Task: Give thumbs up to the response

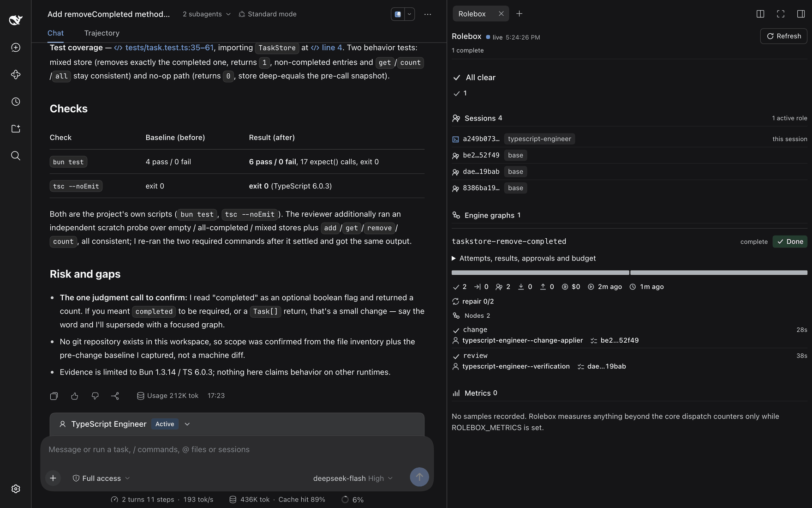Action: click(75, 396)
